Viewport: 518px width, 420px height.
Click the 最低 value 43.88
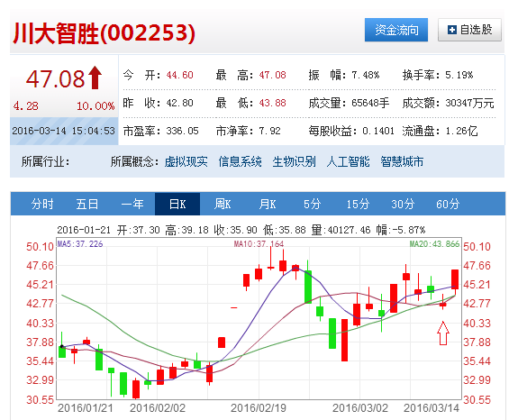(x=273, y=103)
